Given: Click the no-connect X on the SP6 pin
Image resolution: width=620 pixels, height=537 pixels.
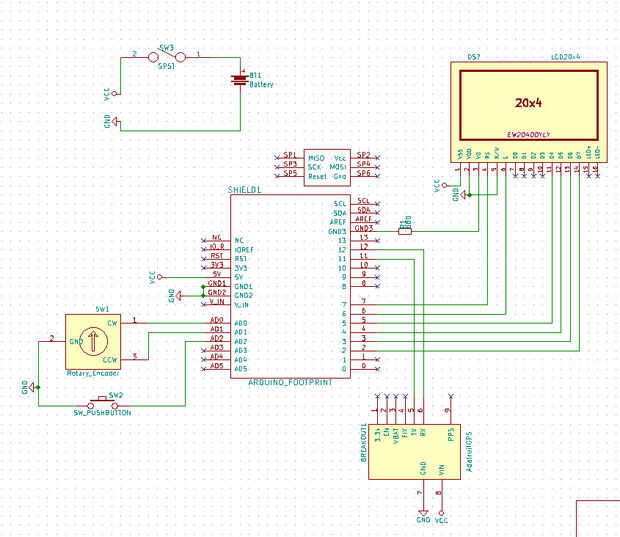Looking at the screenshot, I should tap(378, 176).
